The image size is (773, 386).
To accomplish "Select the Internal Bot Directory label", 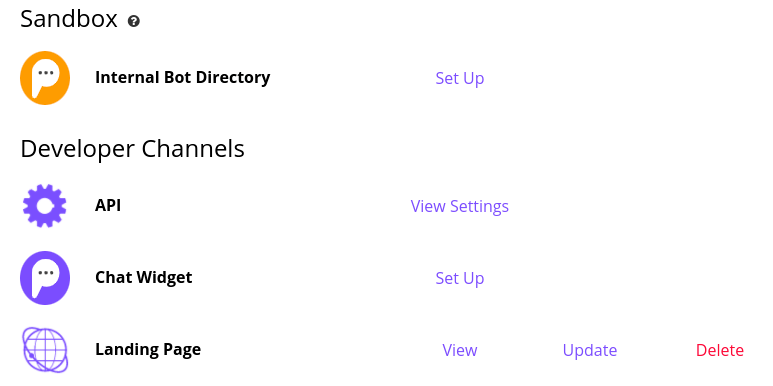I will pyautogui.click(x=182, y=77).
